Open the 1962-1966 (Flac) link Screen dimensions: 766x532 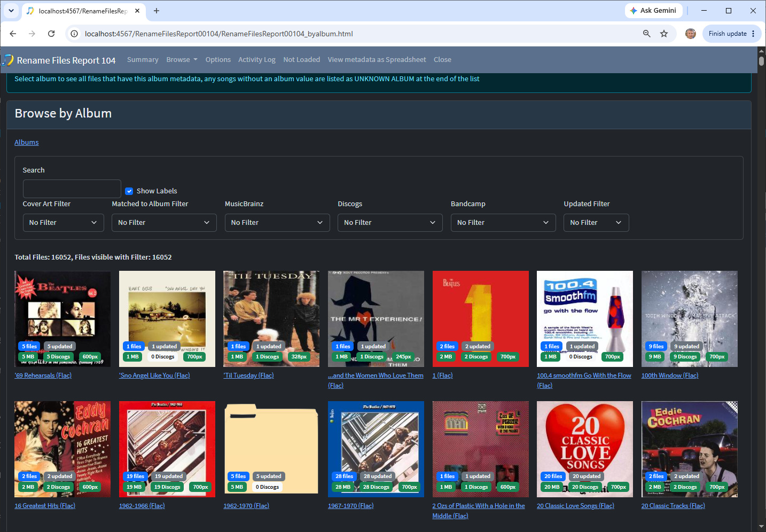142,506
